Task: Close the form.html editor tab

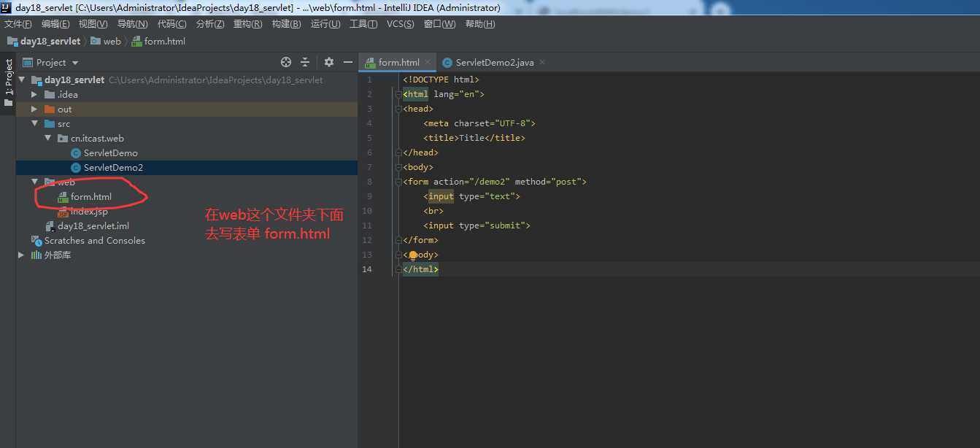Action: tap(428, 62)
